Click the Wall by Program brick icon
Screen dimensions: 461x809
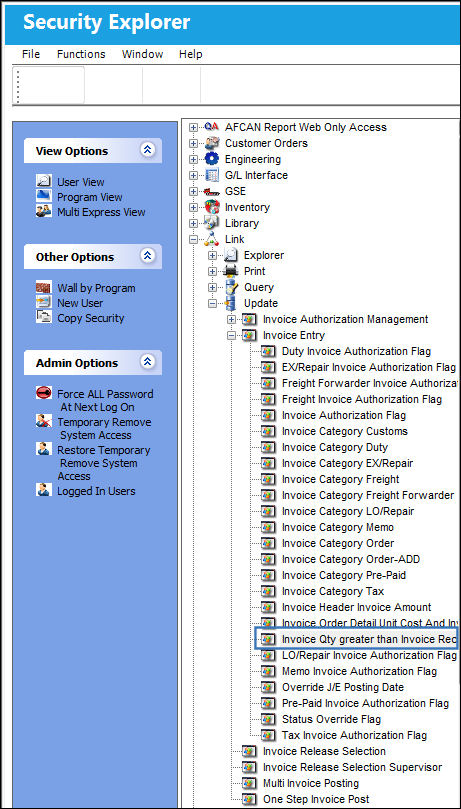[44, 287]
